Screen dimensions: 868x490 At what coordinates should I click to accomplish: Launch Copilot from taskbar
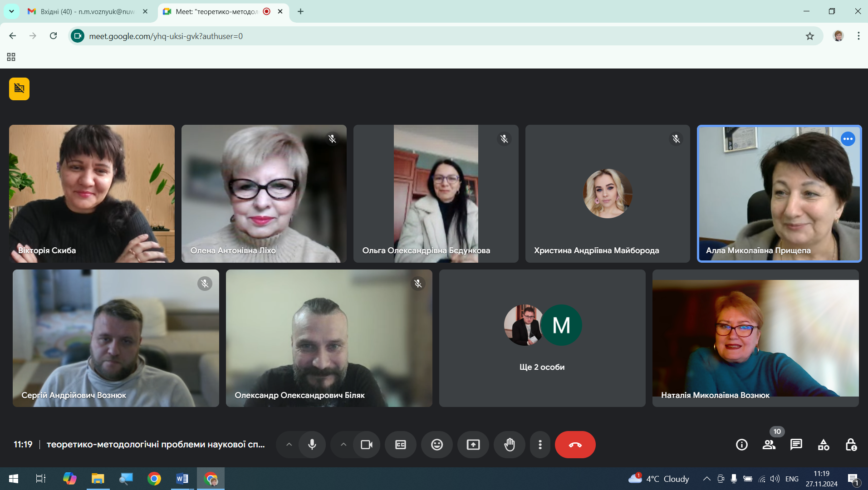coord(69,479)
